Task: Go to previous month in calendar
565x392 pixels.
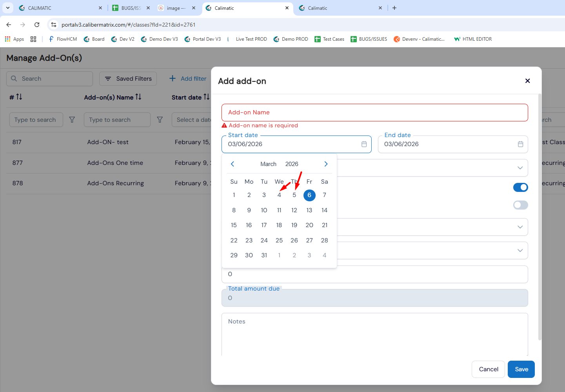Action: coord(233,164)
